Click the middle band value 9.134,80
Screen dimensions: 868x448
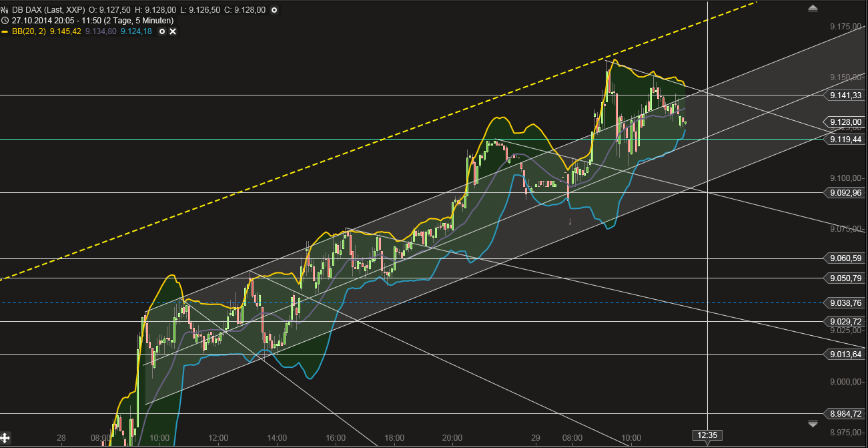[101, 31]
